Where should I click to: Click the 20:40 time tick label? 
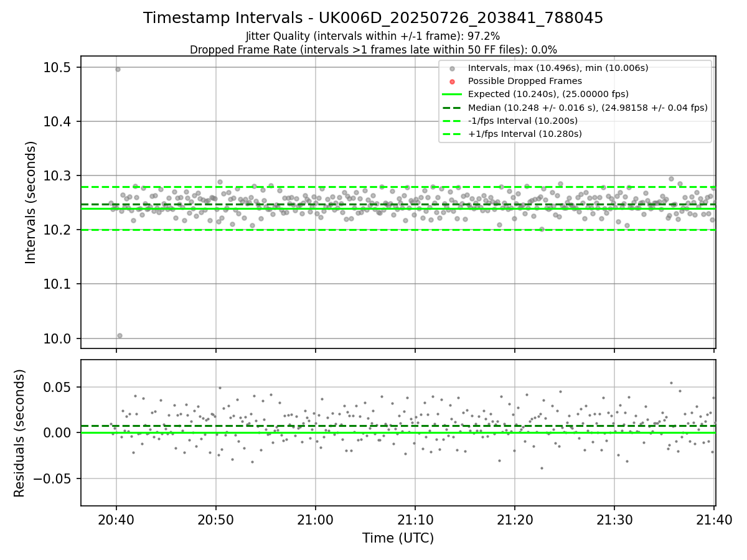(x=116, y=521)
